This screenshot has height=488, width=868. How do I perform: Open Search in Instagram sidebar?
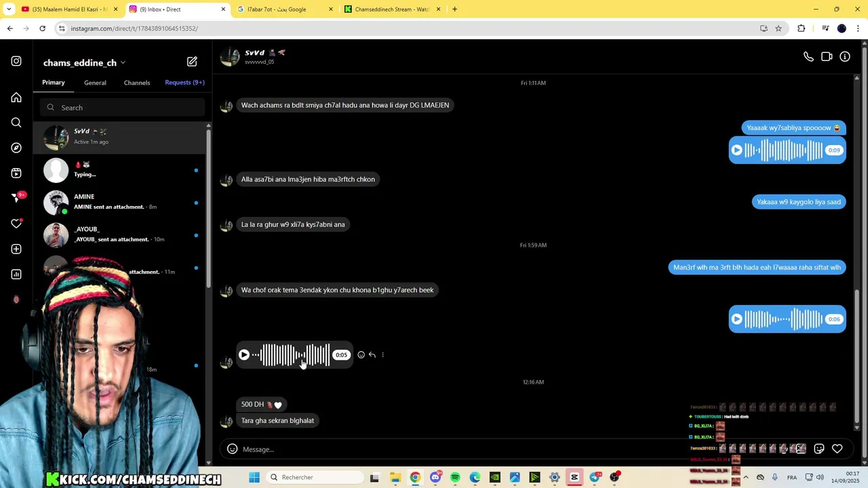[16, 123]
